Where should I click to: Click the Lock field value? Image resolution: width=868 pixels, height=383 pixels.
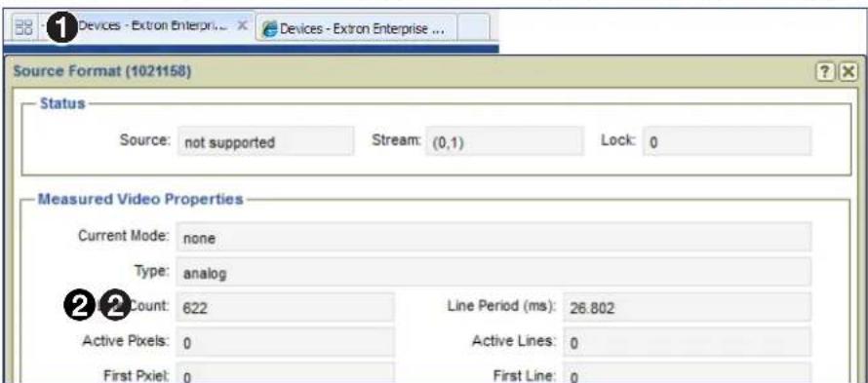[x=727, y=141]
